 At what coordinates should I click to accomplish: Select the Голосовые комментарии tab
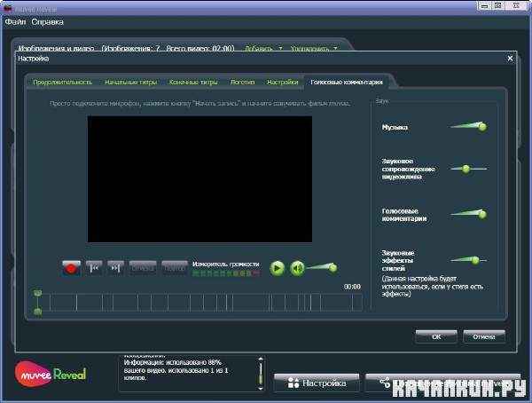[x=347, y=83]
